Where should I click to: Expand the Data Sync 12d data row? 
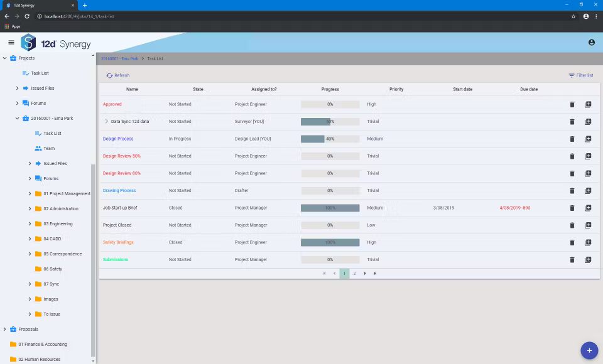coord(107,121)
